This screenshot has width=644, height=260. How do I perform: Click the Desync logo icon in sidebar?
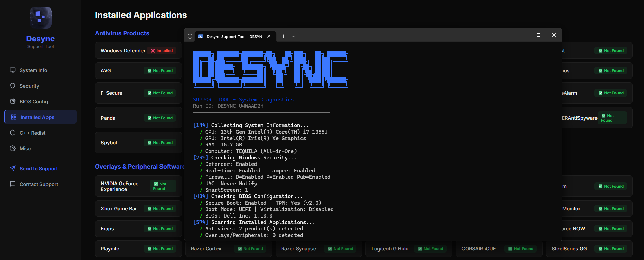pyautogui.click(x=41, y=18)
